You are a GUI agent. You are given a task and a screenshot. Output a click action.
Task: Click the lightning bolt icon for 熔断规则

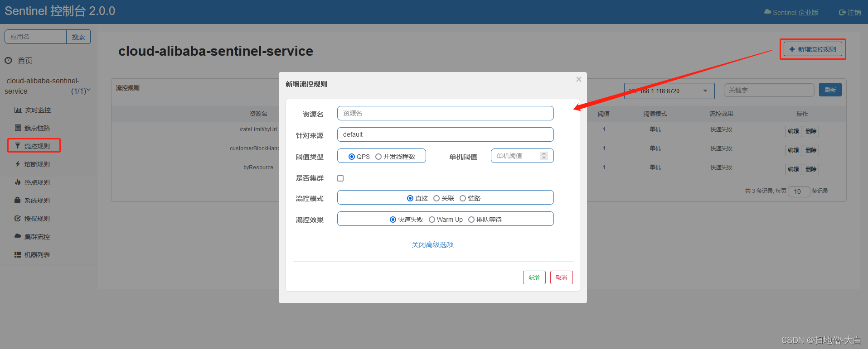tap(18, 164)
